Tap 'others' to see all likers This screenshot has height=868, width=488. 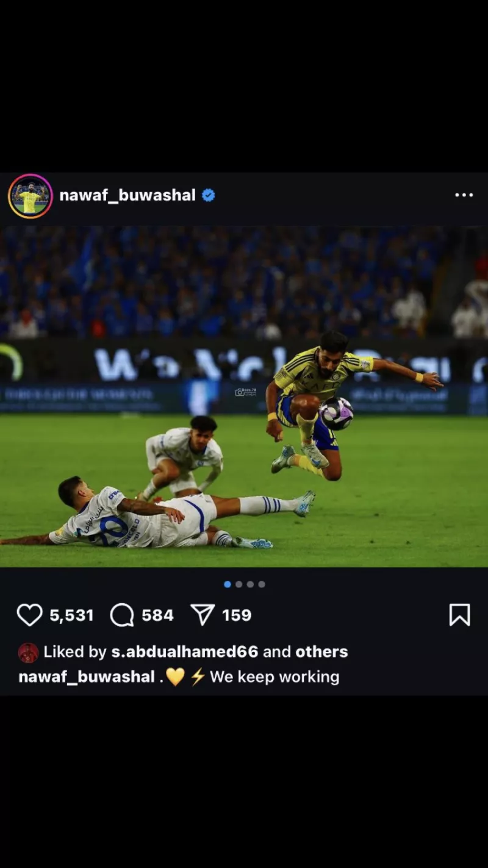click(x=321, y=651)
